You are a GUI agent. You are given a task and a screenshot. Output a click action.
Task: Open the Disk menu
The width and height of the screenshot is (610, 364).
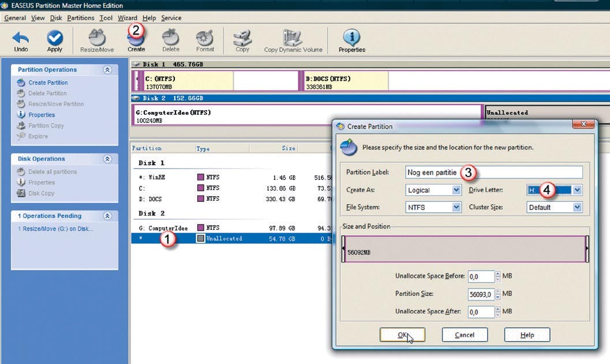click(56, 18)
